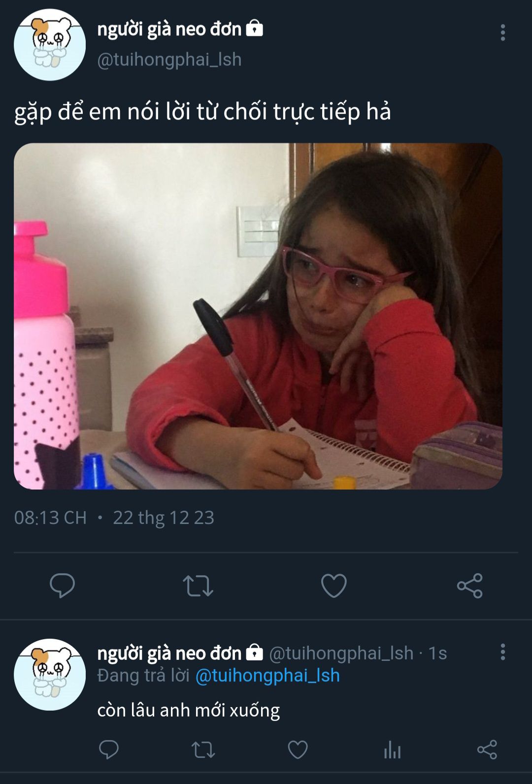Reply to the 'còn lâu anh mới xuống' tweet
Viewport: 532px width, 784px height.
coord(108,750)
